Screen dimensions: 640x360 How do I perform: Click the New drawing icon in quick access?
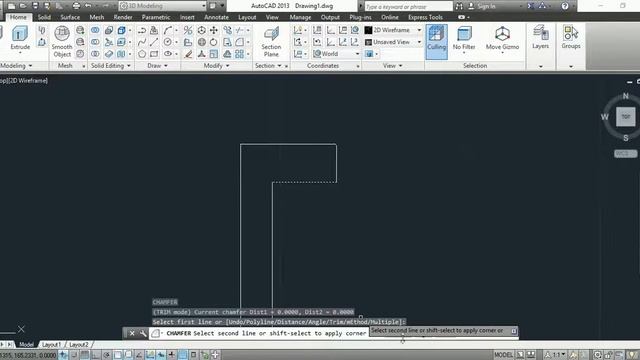click(11, 6)
